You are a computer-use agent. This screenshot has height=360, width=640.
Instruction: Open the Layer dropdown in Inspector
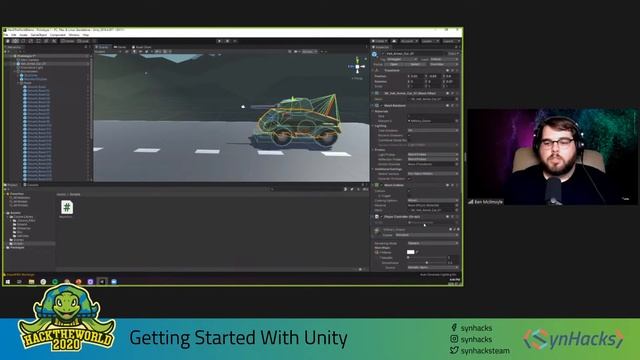(x=444, y=59)
